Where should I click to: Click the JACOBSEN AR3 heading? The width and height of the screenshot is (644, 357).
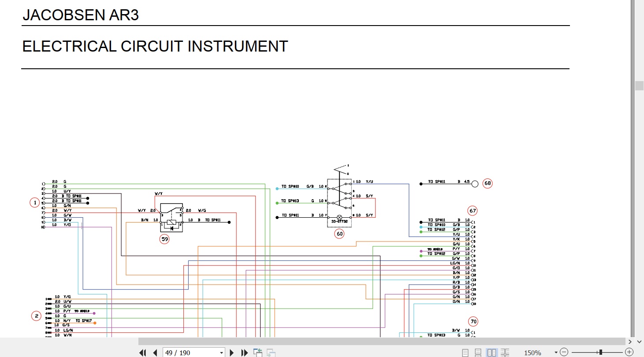(81, 15)
